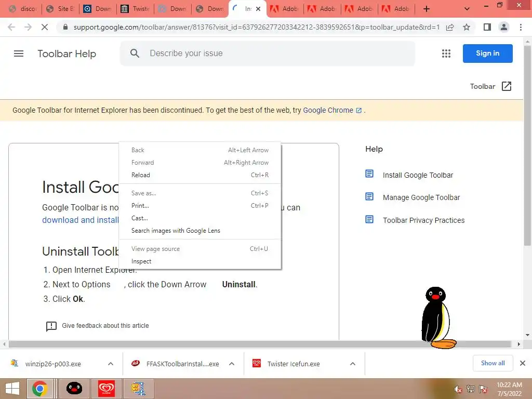Click the padlock site info icon
532x399 pixels.
65,27
